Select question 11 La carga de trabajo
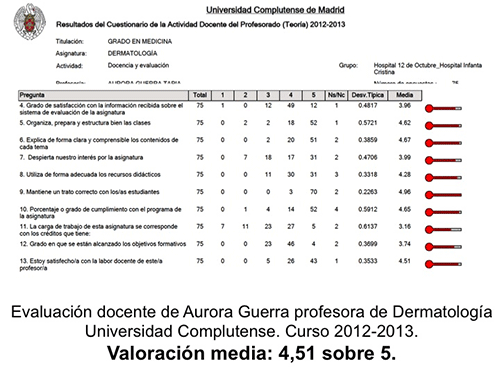Image resolution: width=500 pixels, height=375 pixels. point(99,230)
